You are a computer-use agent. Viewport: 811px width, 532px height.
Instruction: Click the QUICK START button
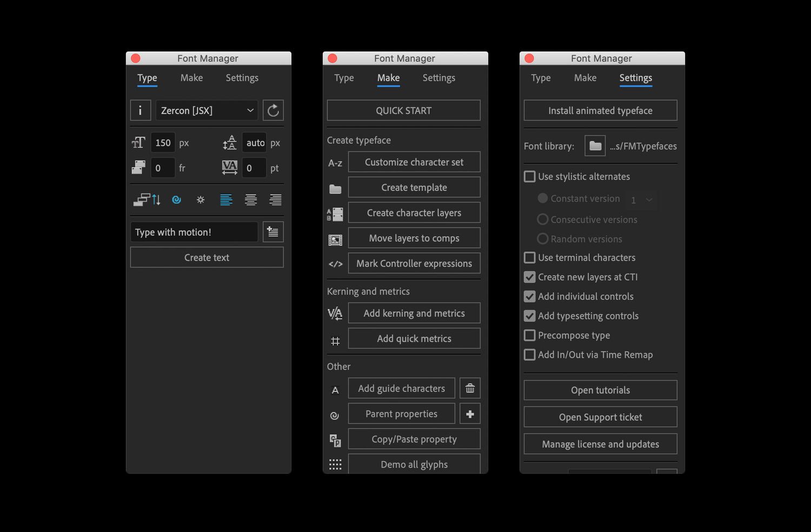pos(403,110)
